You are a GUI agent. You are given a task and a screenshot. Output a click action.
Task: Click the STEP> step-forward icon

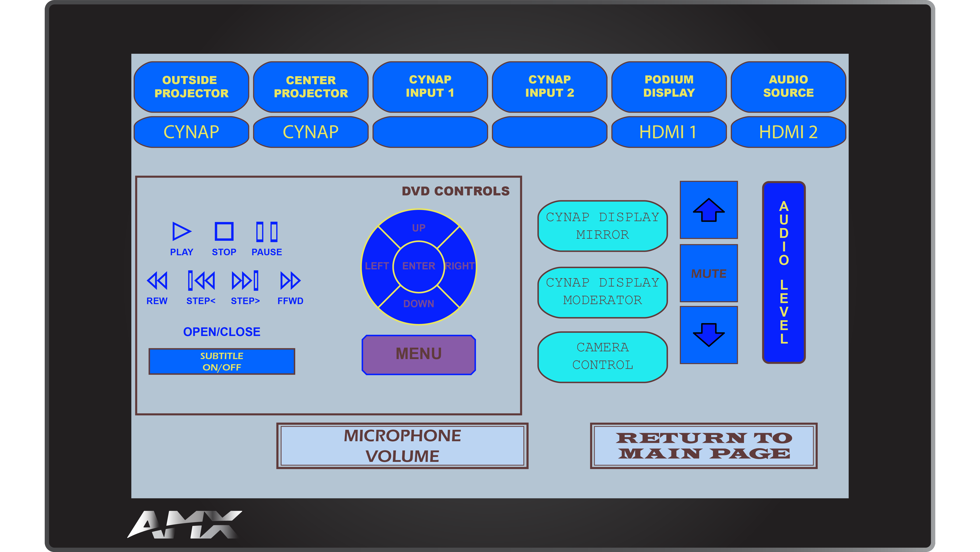point(245,281)
